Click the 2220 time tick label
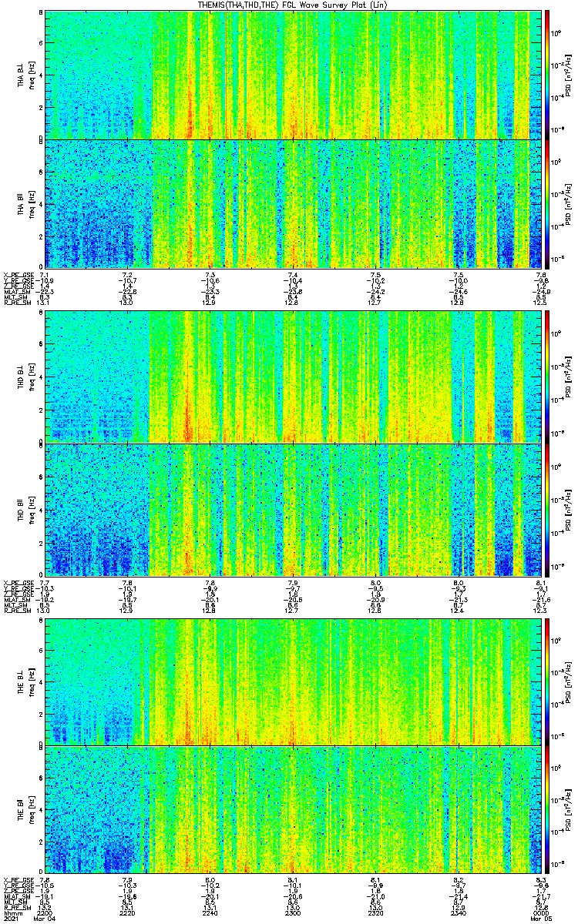This screenshot has width=578, height=924. pos(127,913)
